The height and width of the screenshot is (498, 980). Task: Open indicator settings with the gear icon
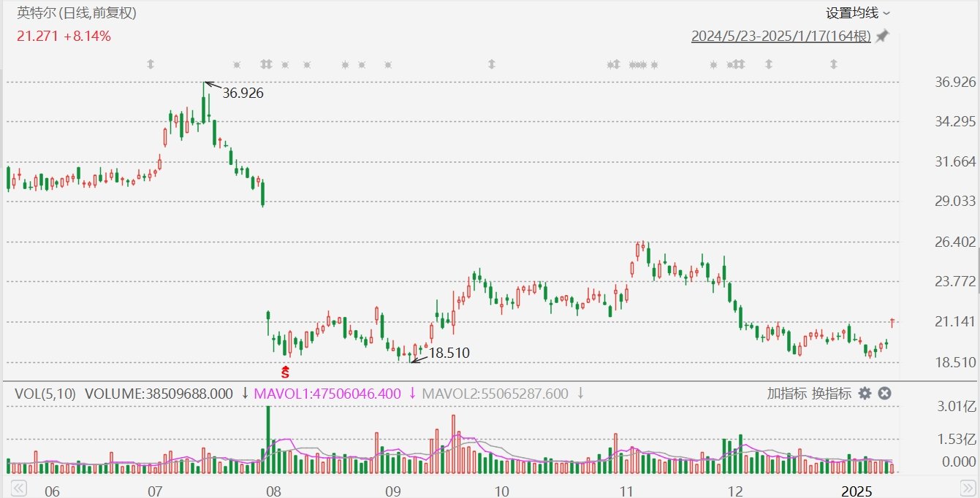(x=865, y=394)
